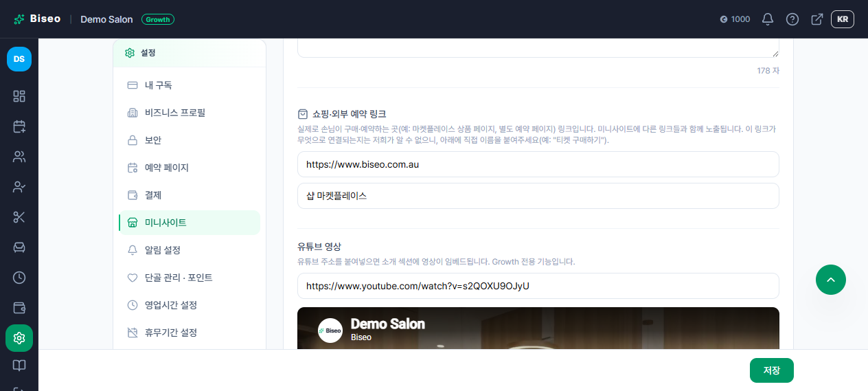Open the calendar add icon in left rail
The image size is (868, 391).
tap(19, 126)
